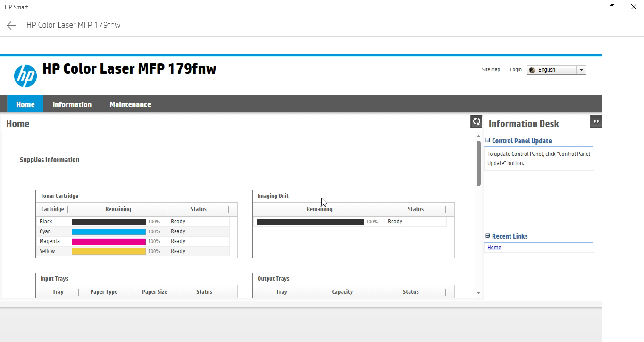The height and width of the screenshot is (342, 644).
Task: Click the Control Panel Update title text
Action: pyautogui.click(x=522, y=141)
